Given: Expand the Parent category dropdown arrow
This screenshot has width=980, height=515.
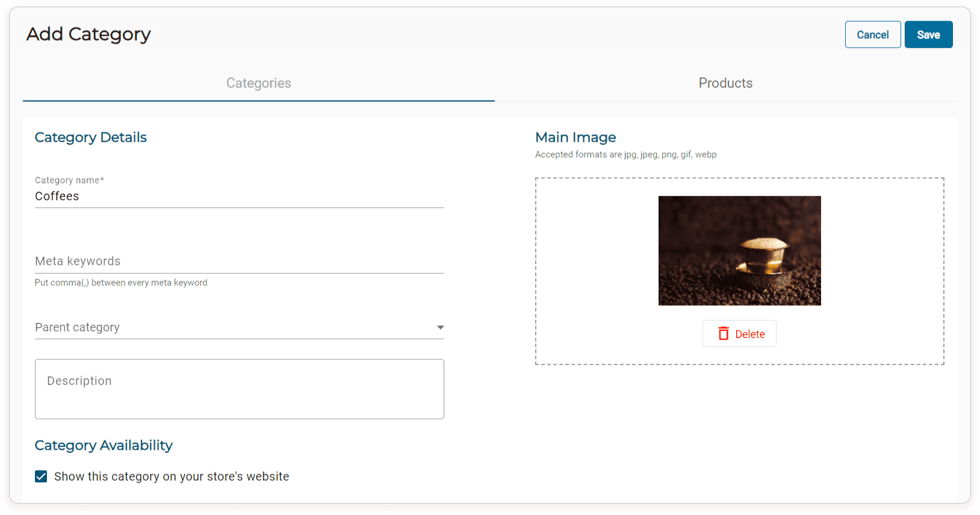Looking at the screenshot, I should click(440, 327).
